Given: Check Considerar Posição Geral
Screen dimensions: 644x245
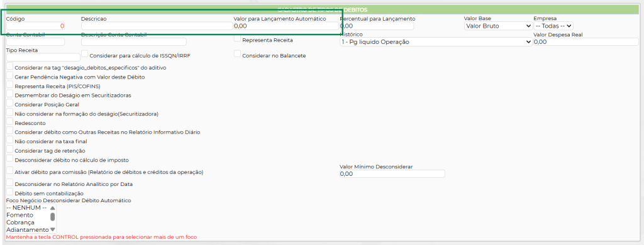Looking at the screenshot, I should pyautogui.click(x=10, y=103).
